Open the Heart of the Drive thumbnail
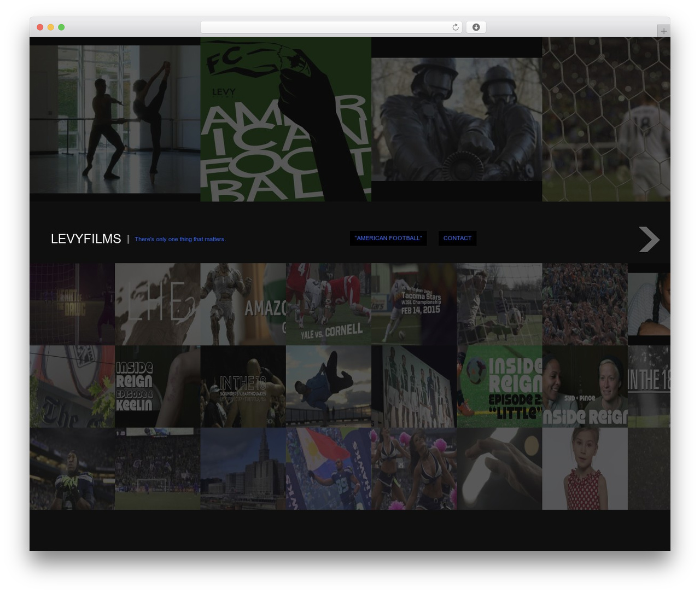700x593 pixels. [72, 304]
